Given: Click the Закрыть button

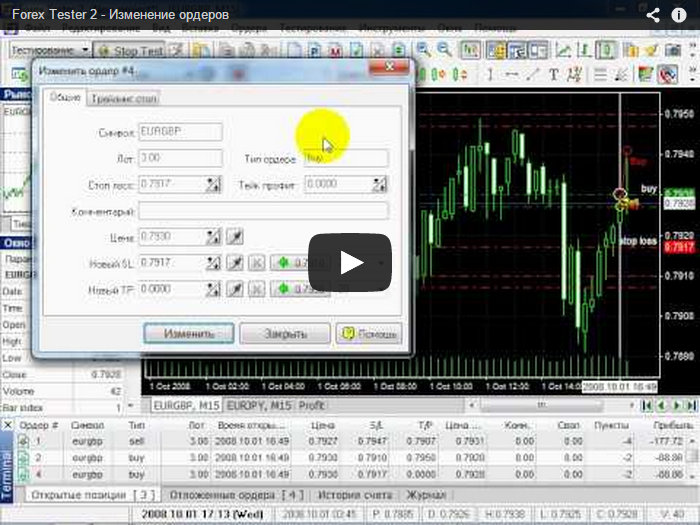Looking at the screenshot, I should click(x=285, y=333).
